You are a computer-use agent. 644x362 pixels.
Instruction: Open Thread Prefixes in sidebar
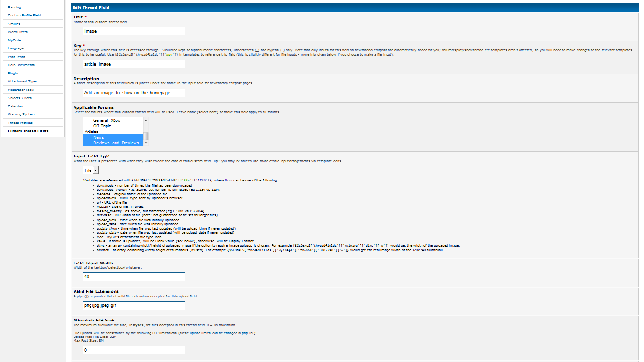pos(20,123)
